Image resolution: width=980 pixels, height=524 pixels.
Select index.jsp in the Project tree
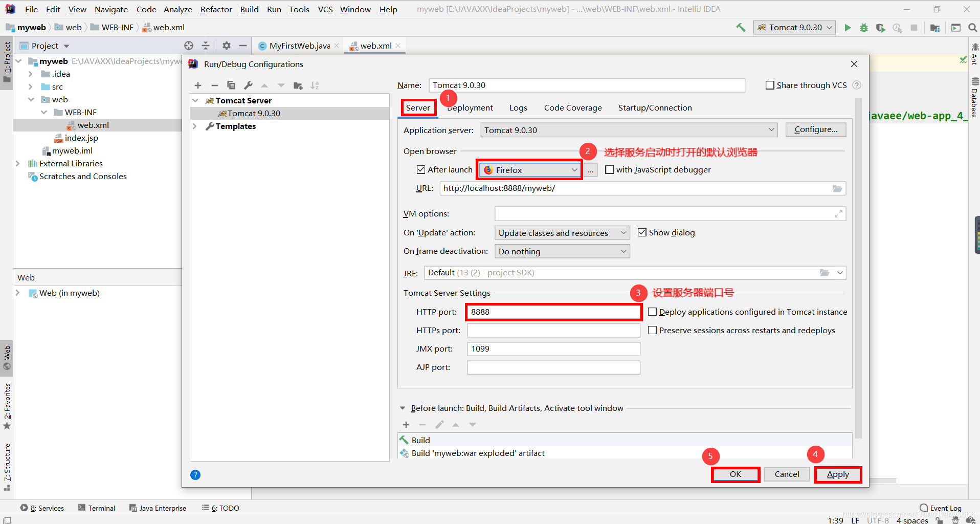(81, 138)
